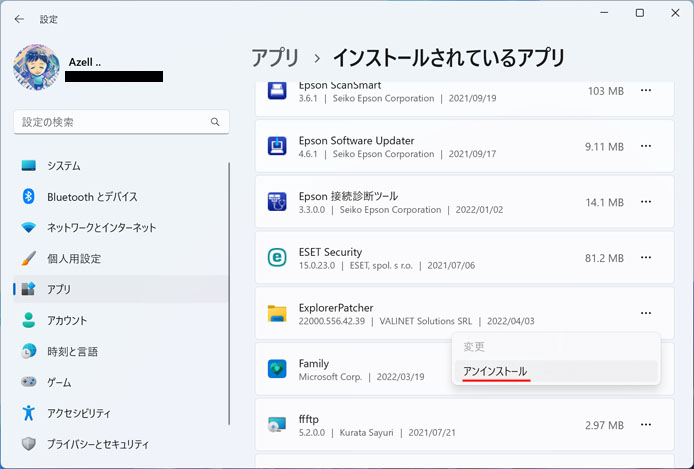Click the accessibility figure icon

tap(29, 412)
